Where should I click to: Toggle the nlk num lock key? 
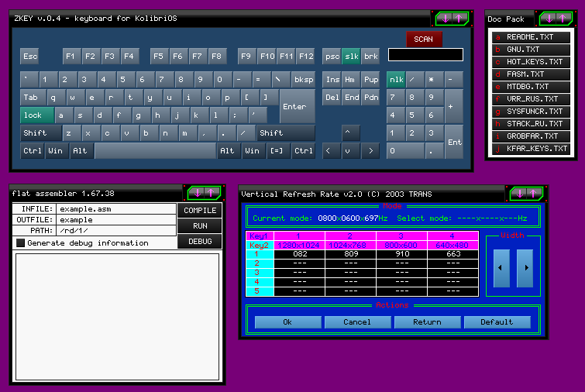point(396,79)
